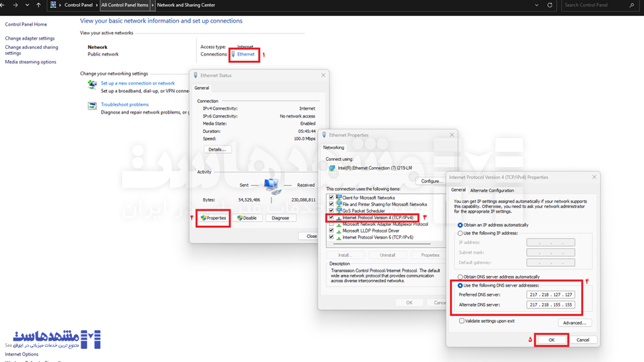Toggle Internet Protocol Version 4 checkbox
This screenshot has width=644, height=362.
click(331, 217)
